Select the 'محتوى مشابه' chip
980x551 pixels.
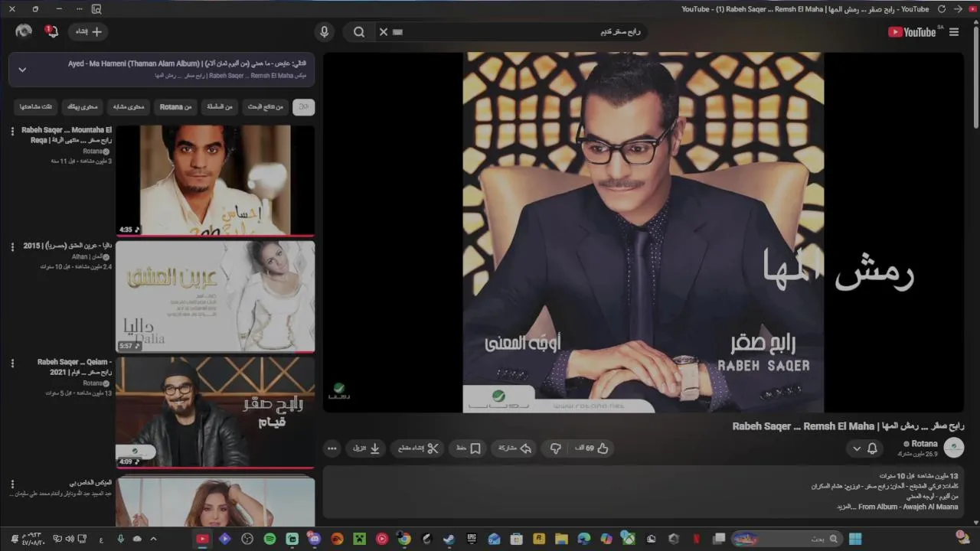point(129,107)
